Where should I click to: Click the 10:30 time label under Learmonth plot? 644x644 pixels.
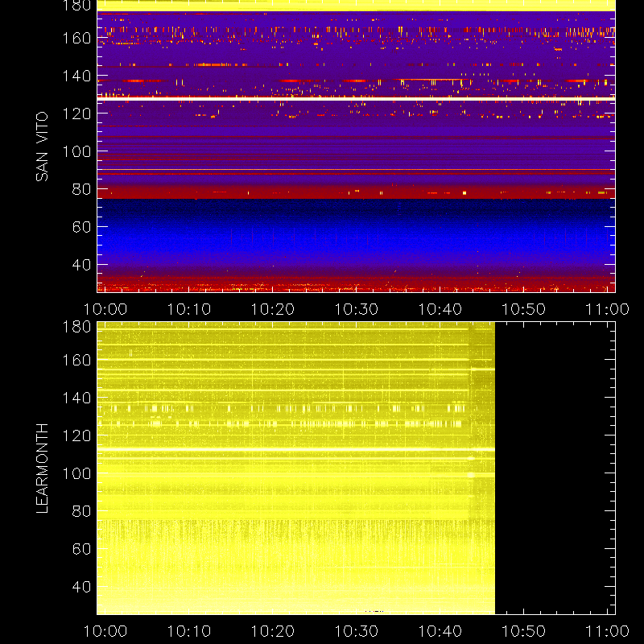[x=357, y=631]
